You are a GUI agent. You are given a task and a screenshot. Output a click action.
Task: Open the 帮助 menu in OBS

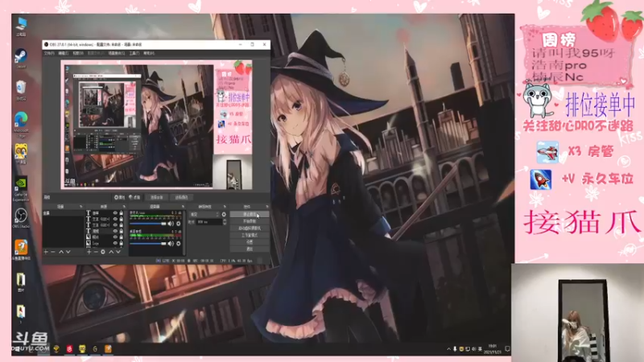click(149, 53)
